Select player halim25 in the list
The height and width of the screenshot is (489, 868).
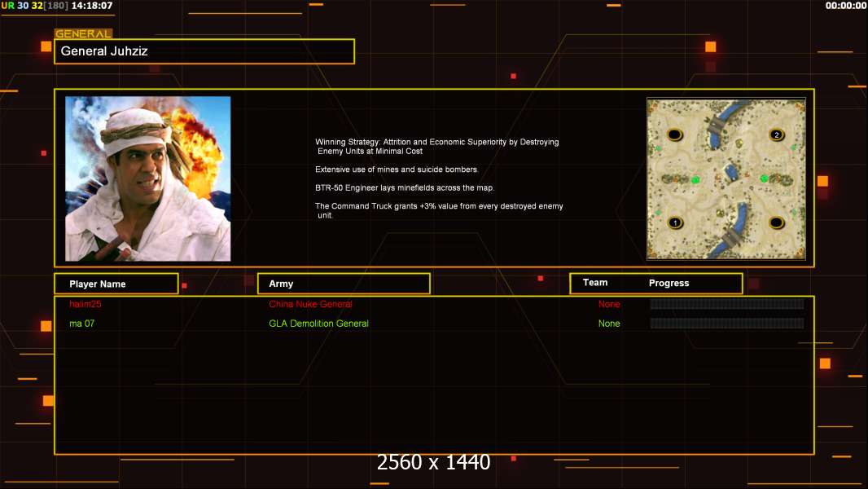[85, 304]
